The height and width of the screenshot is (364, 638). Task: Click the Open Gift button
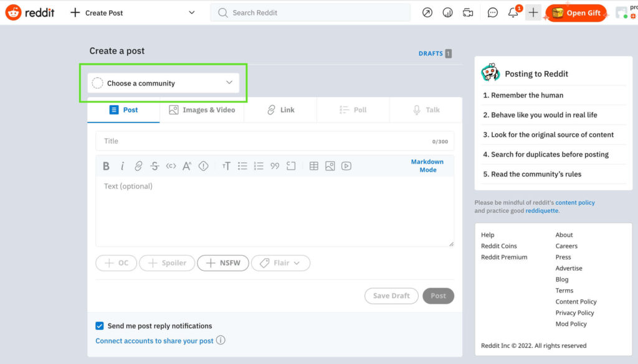point(576,12)
